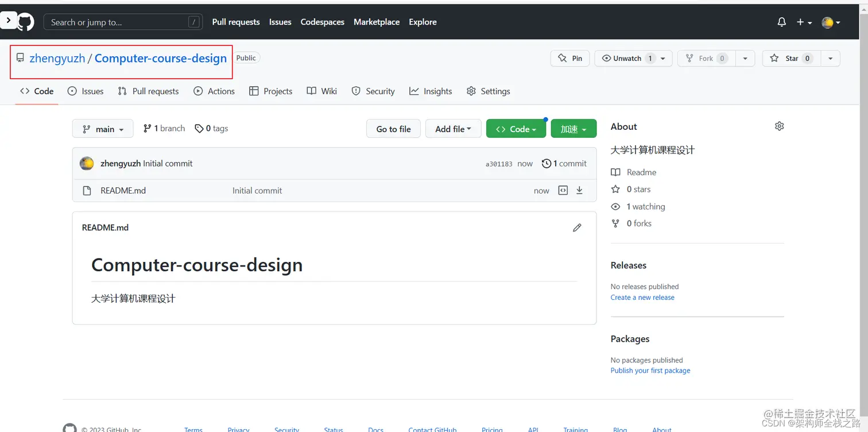The image size is (868, 432).
Task: Switch to the Settings tab
Action: 489,91
